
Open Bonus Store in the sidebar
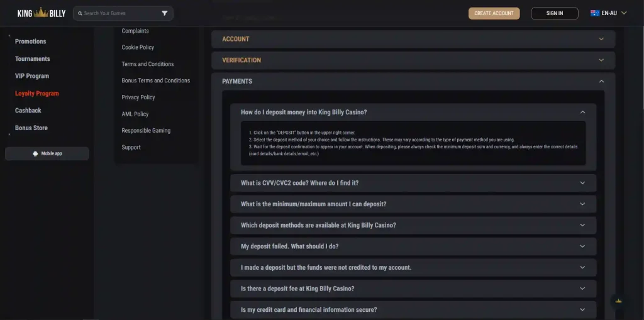pyautogui.click(x=31, y=128)
